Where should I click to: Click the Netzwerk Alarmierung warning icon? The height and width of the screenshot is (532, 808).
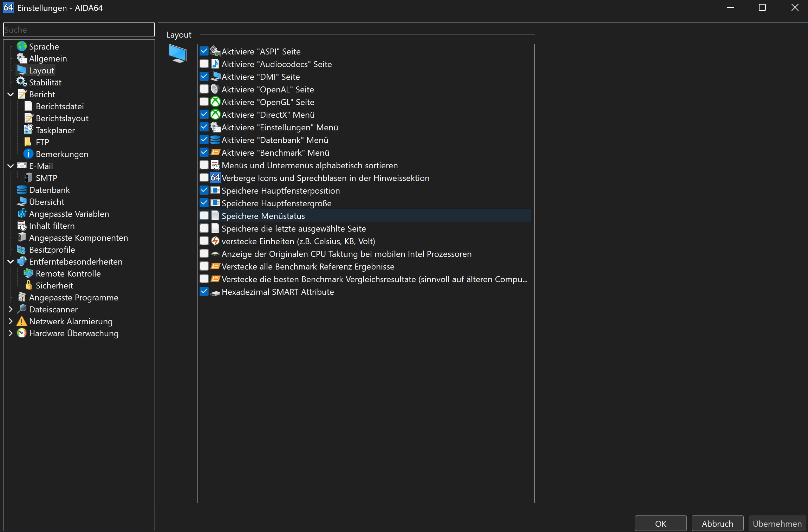tap(22, 321)
